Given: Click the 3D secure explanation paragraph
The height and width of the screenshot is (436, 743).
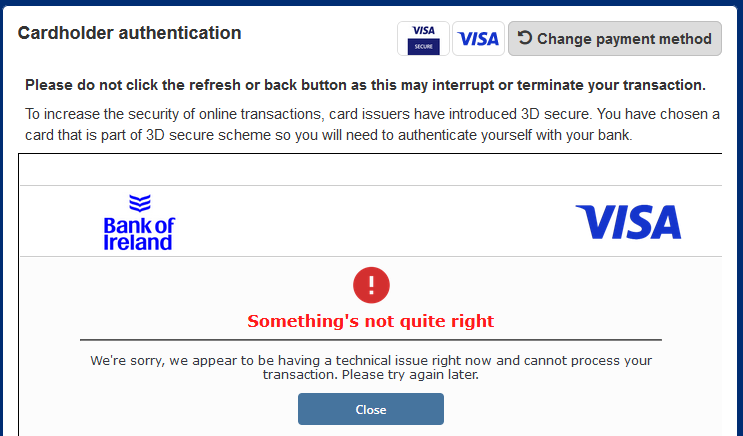Looking at the screenshot, I should pyautogui.click(x=372, y=125).
